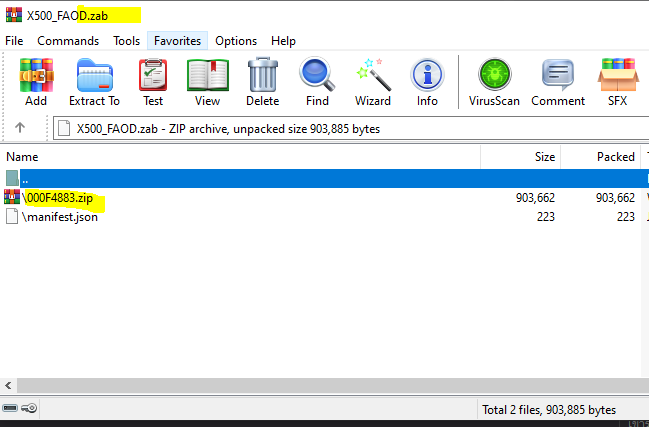This screenshot has width=649, height=427.
Task: Click the parent folder icon in the '..' row
Action: click(x=12, y=178)
